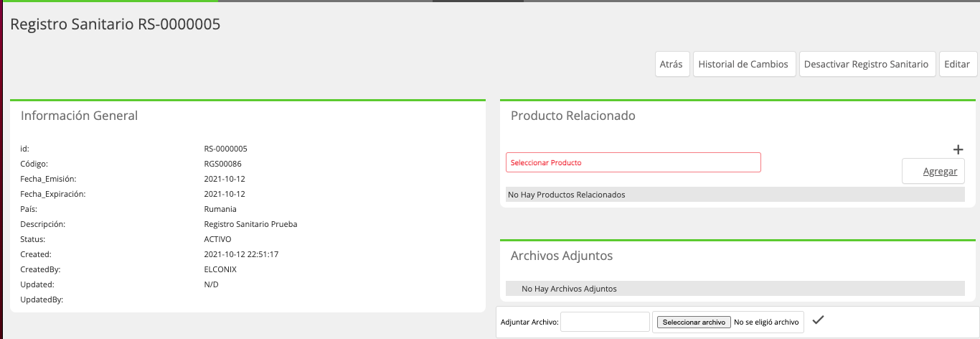Click the plus icon in Producto Relacionado
This screenshot has height=339, width=980.
[958, 149]
